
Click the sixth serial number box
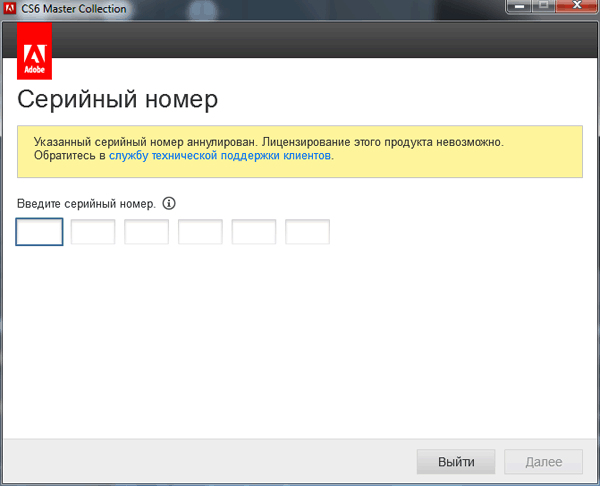307,232
